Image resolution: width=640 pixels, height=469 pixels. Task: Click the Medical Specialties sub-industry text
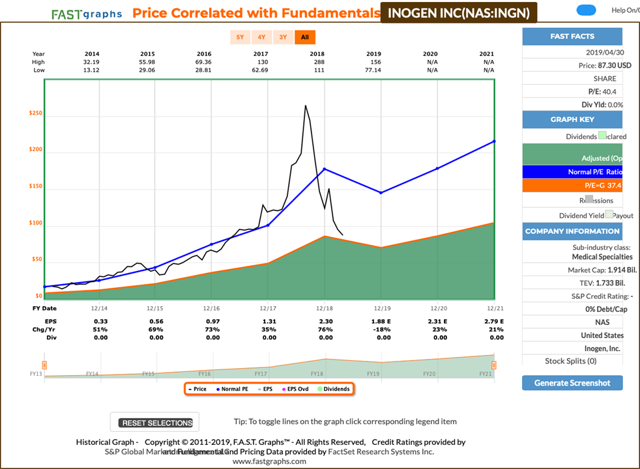(602, 257)
